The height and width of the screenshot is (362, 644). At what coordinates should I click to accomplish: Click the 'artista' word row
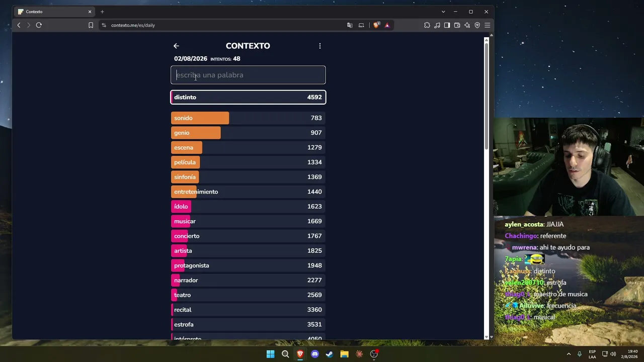pyautogui.click(x=248, y=251)
